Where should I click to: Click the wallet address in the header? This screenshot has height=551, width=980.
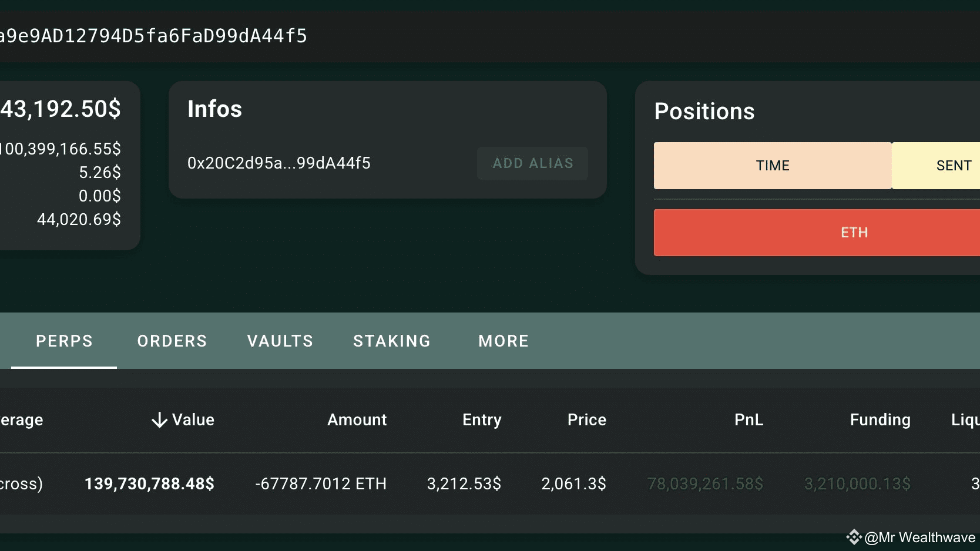[x=153, y=35]
